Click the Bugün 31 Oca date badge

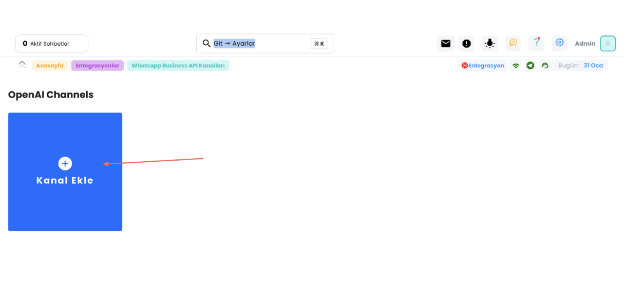[x=581, y=66]
